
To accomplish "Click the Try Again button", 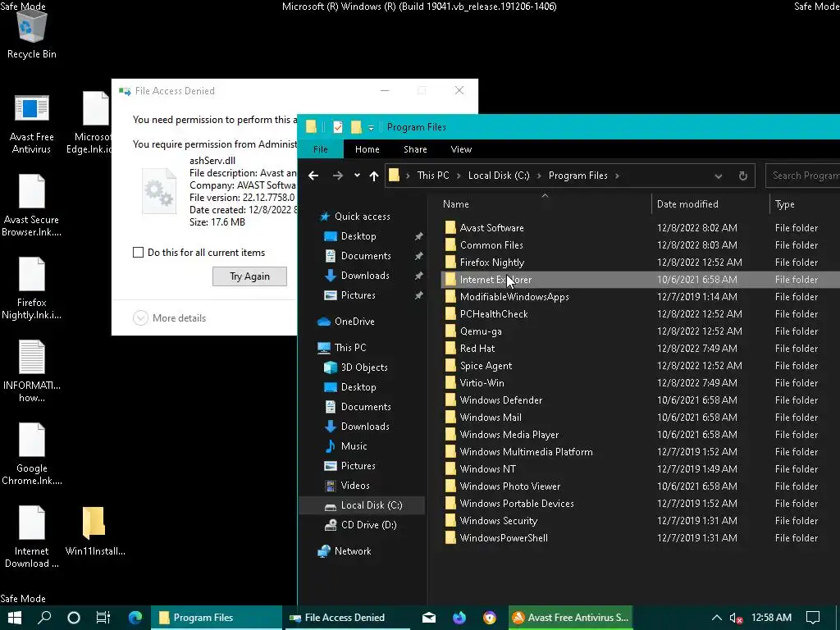I will [x=249, y=276].
